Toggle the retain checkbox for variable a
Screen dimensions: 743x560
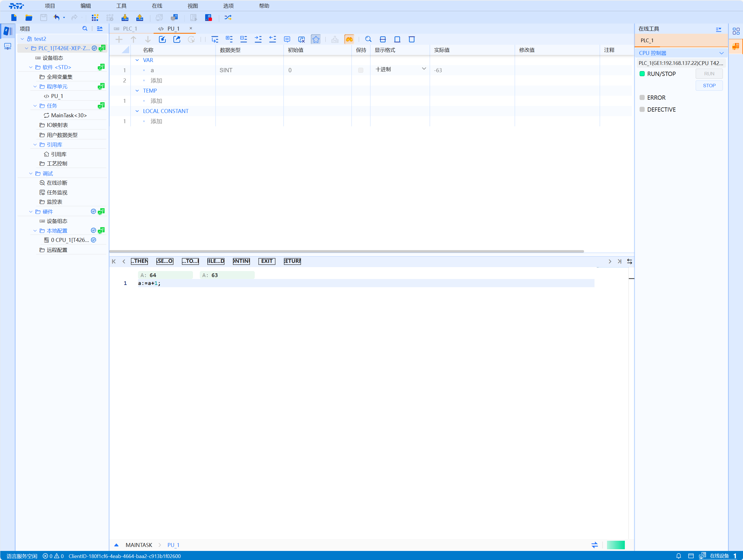[x=360, y=70]
